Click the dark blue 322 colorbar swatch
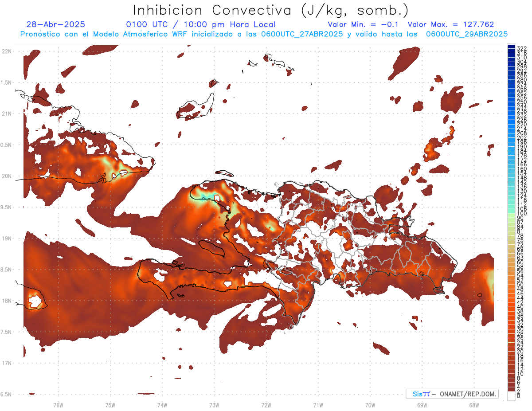The width and height of the screenshot is (532, 411). [x=511, y=47]
